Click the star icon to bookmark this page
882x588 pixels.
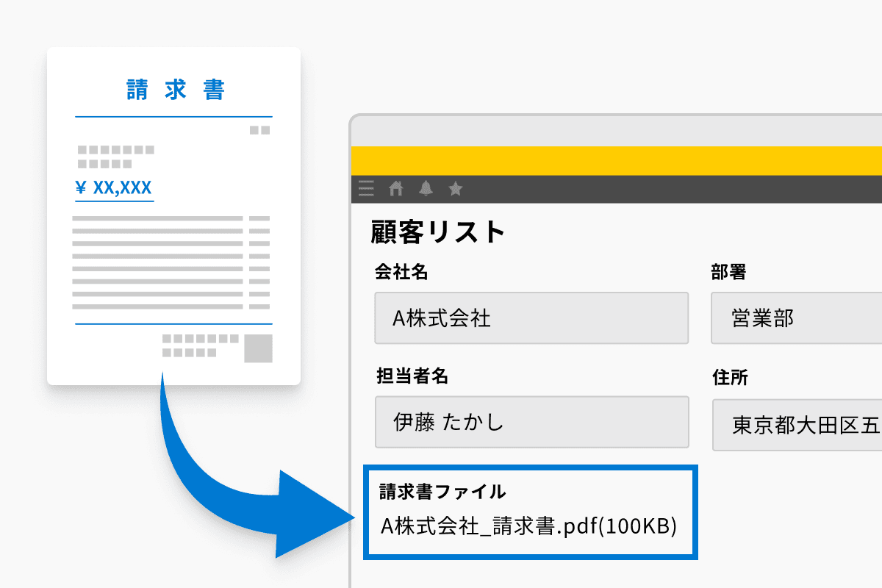tap(455, 189)
